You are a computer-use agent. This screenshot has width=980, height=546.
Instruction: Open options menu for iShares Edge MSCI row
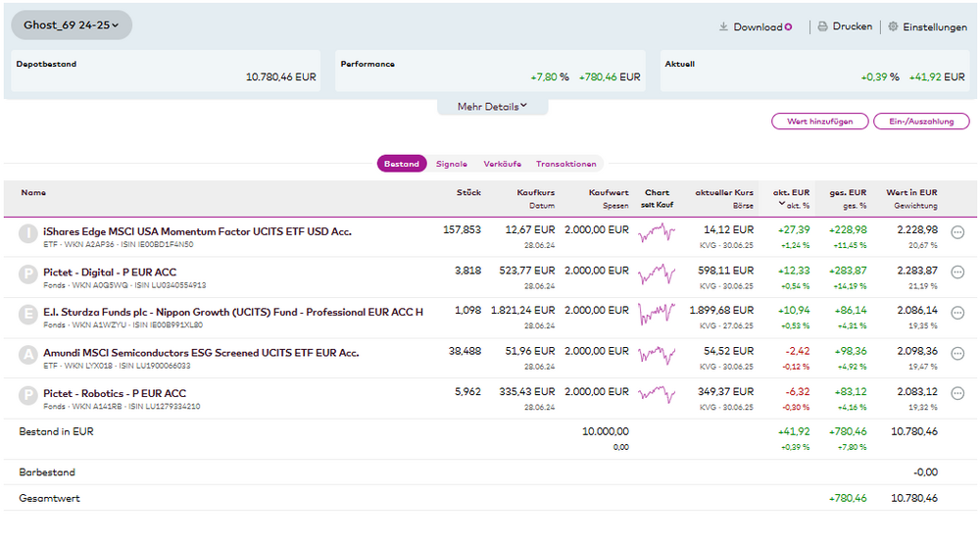point(957,232)
